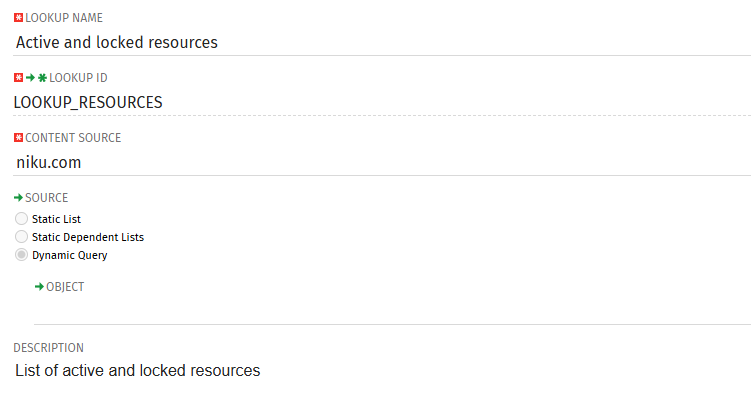
Task: Click the DESCRIPTION field label
Action: [x=48, y=348]
